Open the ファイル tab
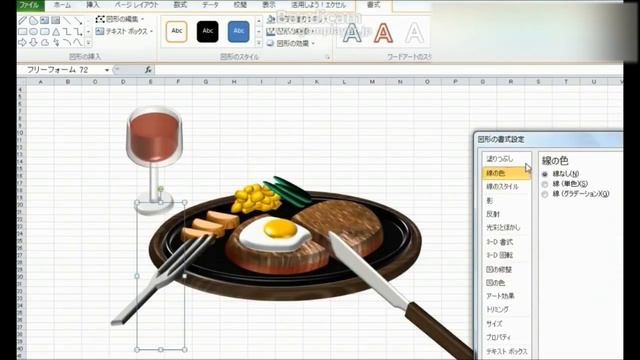Screen dimensions: 640x360 (x=30, y=5)
